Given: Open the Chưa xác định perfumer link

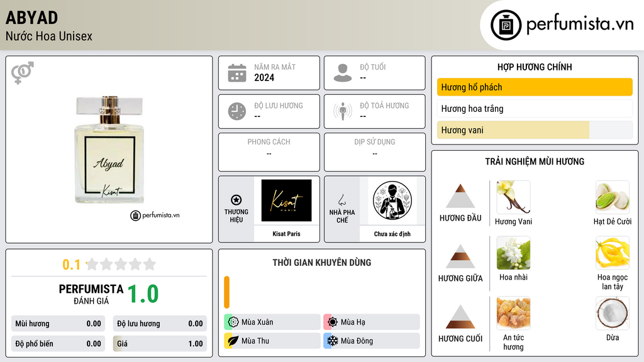Looking at the screenshot, I should (392, 234).
